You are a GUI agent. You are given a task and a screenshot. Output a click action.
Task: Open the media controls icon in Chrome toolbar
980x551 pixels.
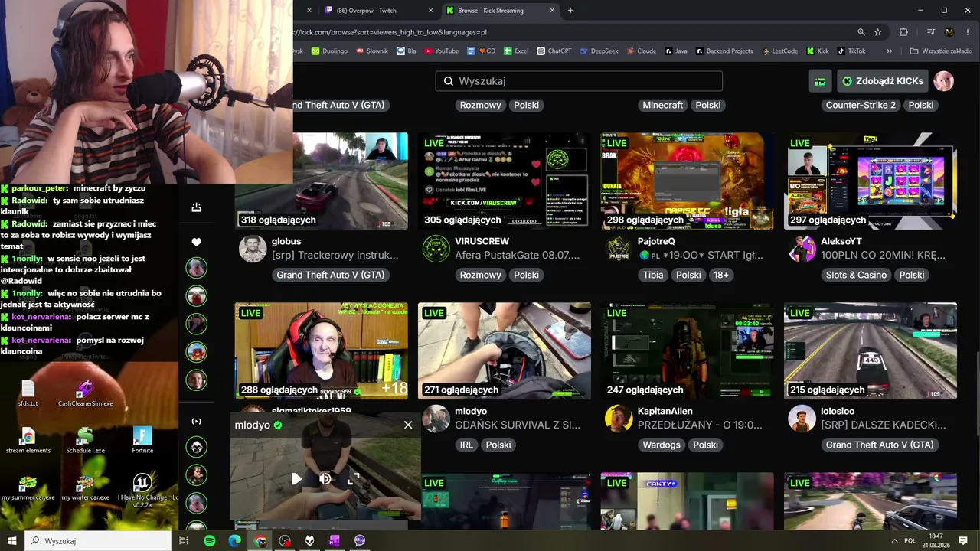point(931,32)
